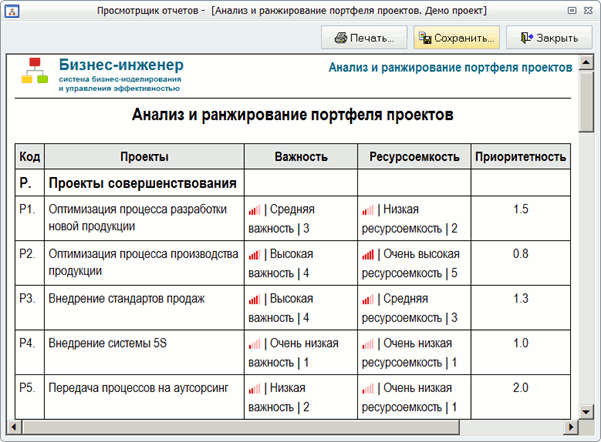The image size is (601, 442).
Task: Click Очень высокая ресурсоемкость | 5 text
Action: coord(411,263)
